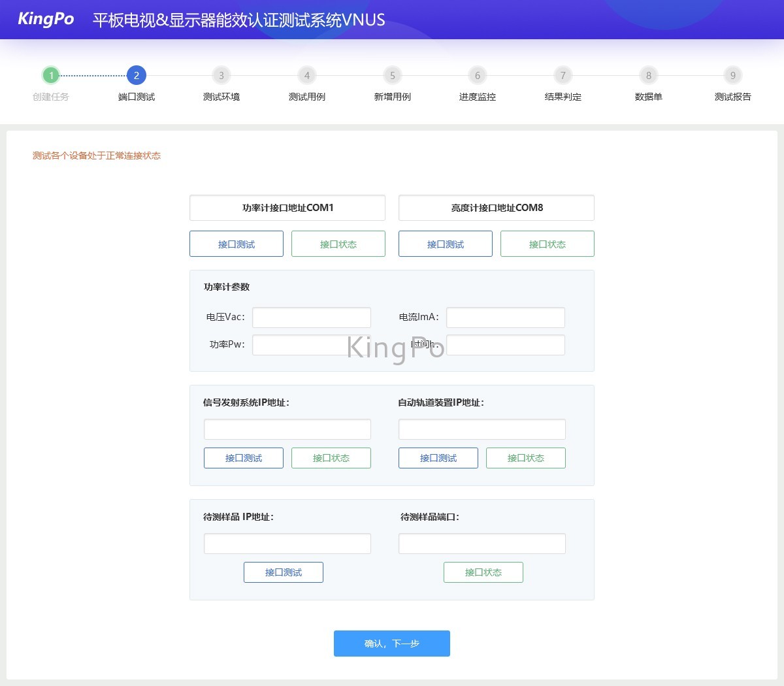Click the 待测样品 IP地址 input field
The width and height of the screenshot is (784, 686).
click(x=287, y=544)
